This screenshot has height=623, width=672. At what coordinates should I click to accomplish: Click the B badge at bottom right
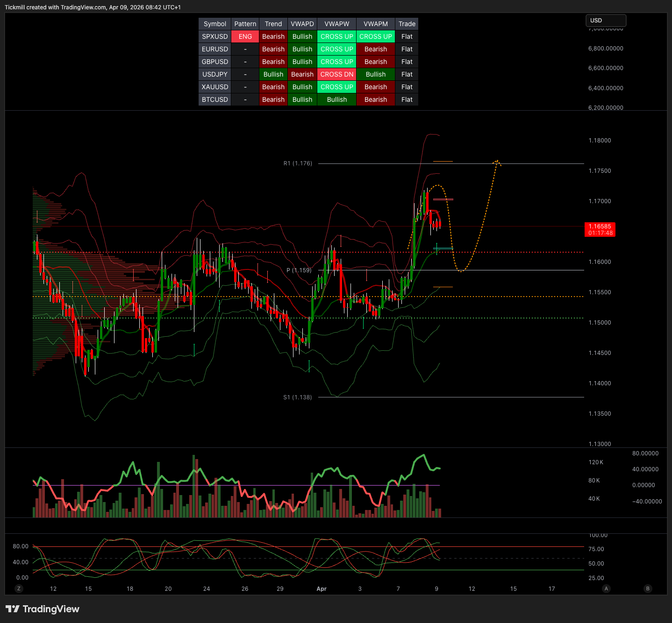648,588
